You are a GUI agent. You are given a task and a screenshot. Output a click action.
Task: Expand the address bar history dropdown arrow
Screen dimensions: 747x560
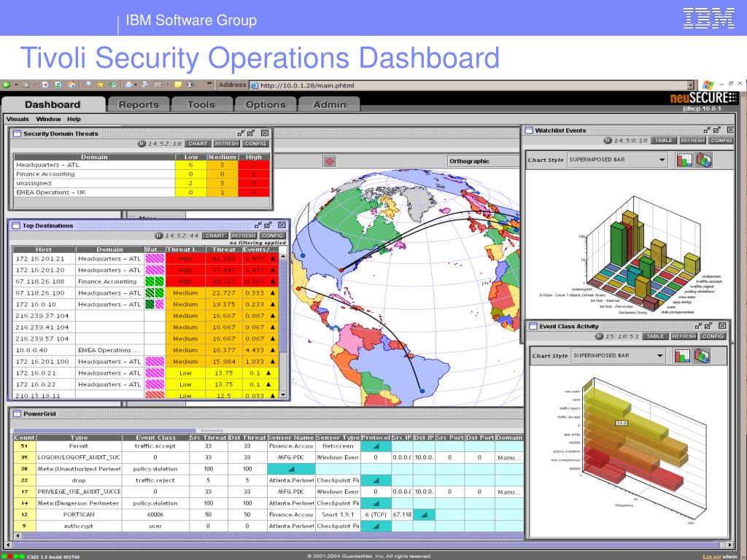click(x=690, y=85)
